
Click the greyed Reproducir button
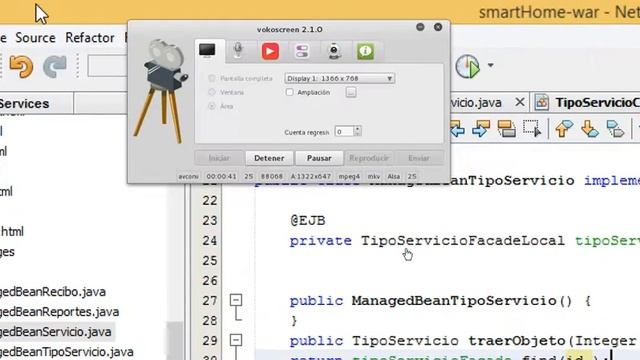[369, 158]
